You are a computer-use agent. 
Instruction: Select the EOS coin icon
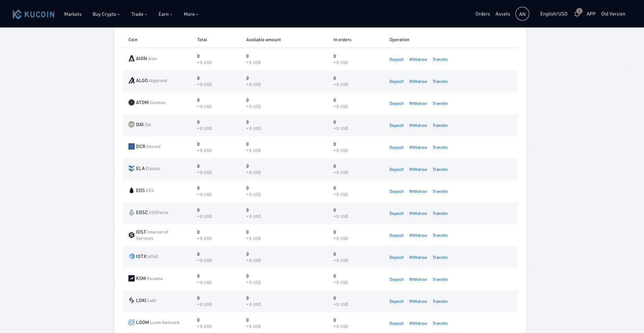132,190
